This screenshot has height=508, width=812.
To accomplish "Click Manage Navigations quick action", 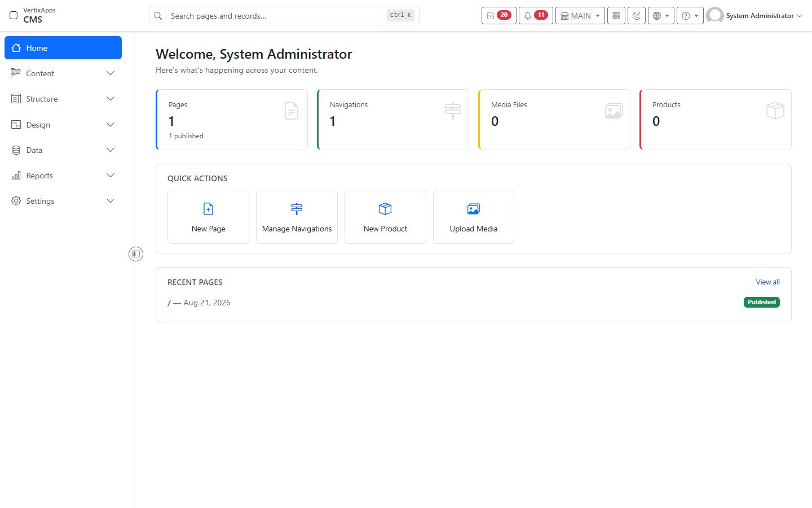I will pyautogui.click(x=297, y=217).
